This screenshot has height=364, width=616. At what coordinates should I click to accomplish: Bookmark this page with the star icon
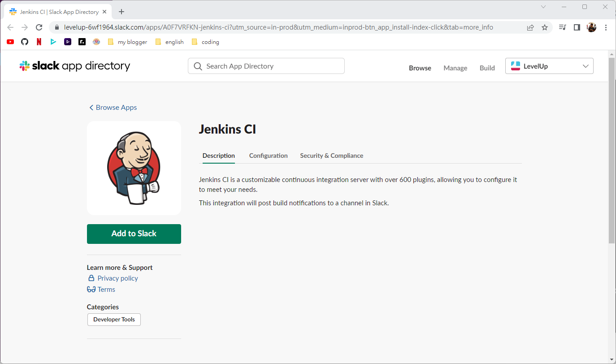[x=545, y=27]
